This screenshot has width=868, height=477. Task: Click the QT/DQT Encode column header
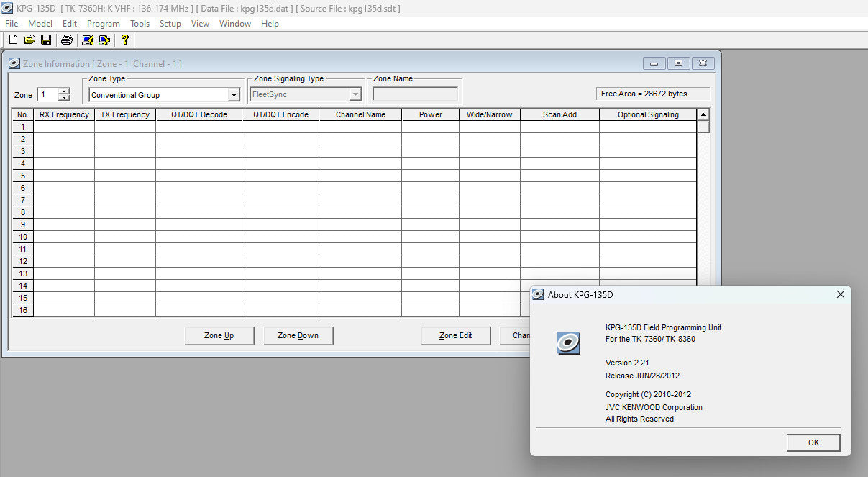280,114
